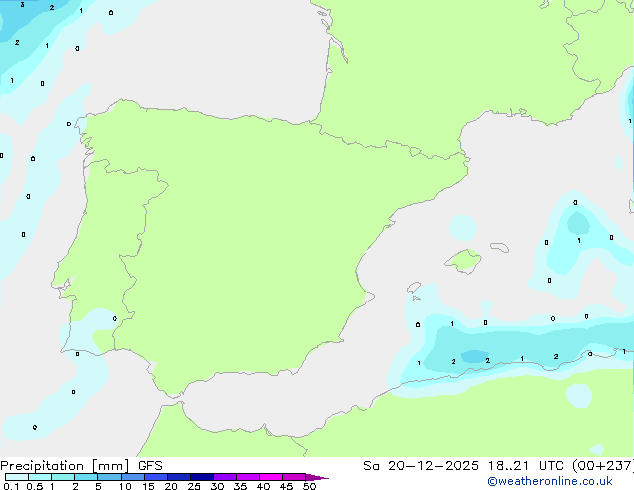
Task: Select the 5 to 10 mm legend swatch
Action: tap(109, 477)
